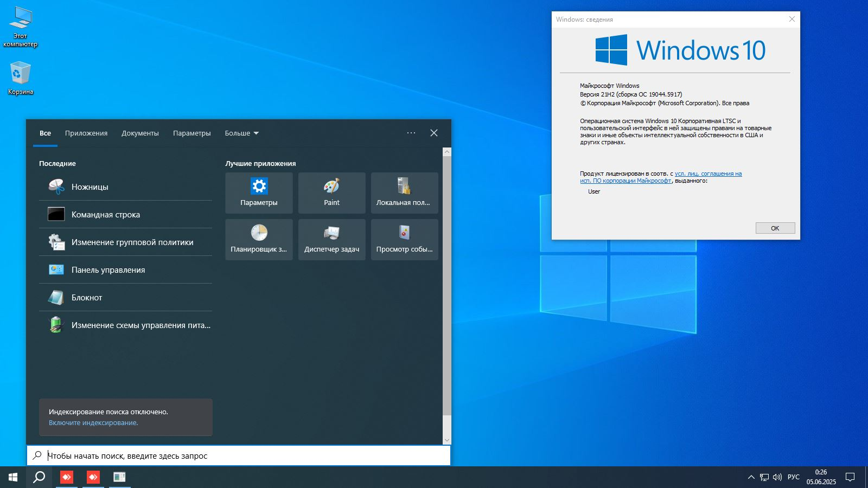This screenshot has height=488, width=868.
Task: Open Paint from the top apps tiles
Action: (331, 192)
